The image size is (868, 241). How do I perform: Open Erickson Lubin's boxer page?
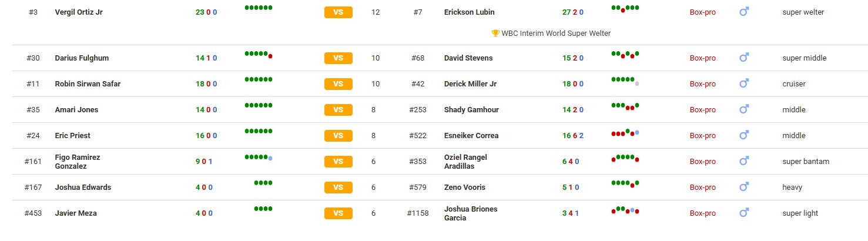pyautogui.click(x=469, y=12)
